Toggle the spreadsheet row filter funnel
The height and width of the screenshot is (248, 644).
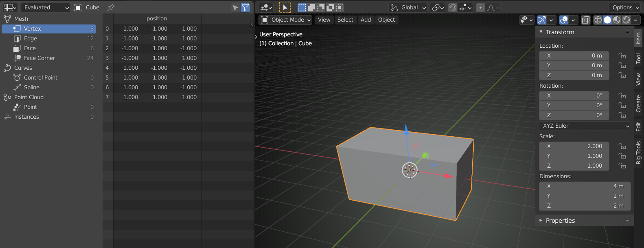(245, 8)
